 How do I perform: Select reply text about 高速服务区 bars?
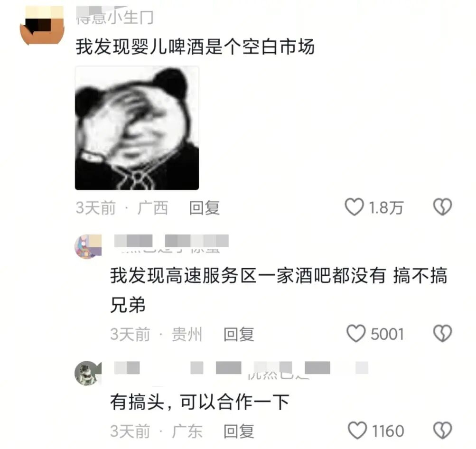(279, 290)
